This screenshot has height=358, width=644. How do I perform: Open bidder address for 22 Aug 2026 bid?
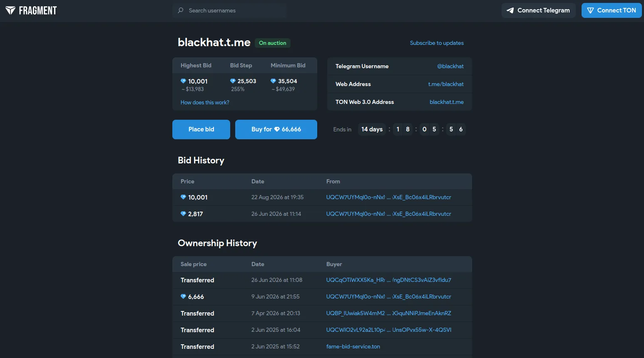point(389,197)
